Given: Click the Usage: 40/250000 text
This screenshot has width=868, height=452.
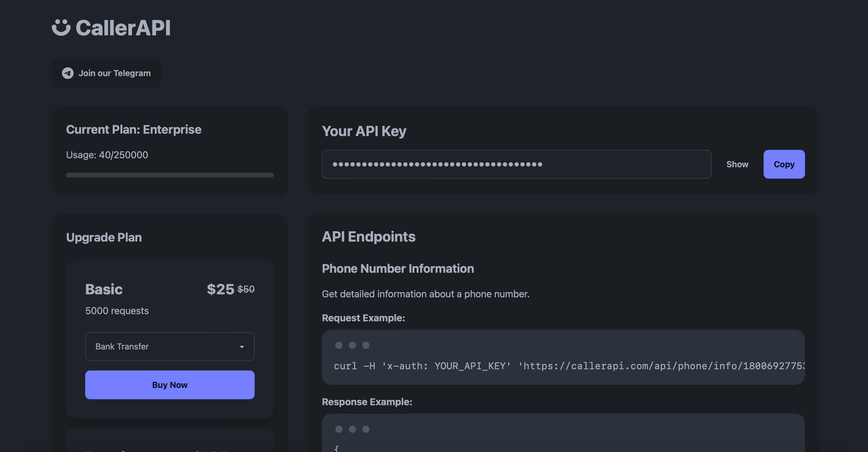Looking at the screenshot, I should (x=107, y=155).
